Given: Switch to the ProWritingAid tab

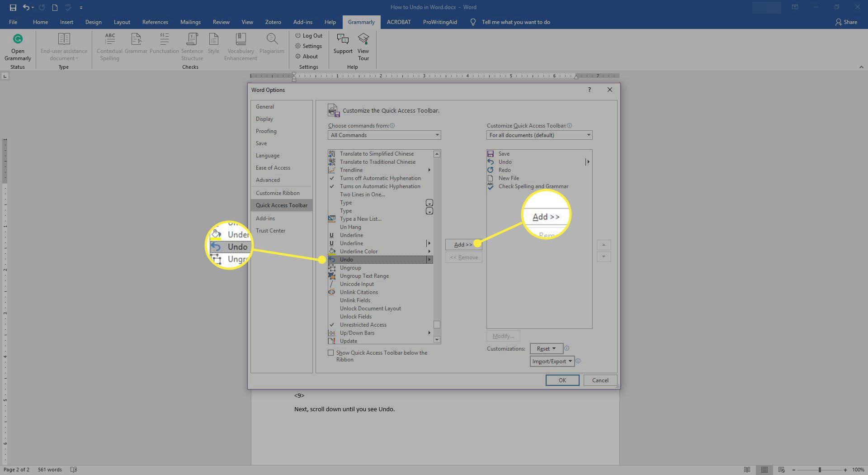Looking at the screenshot, I should (440, 22).
